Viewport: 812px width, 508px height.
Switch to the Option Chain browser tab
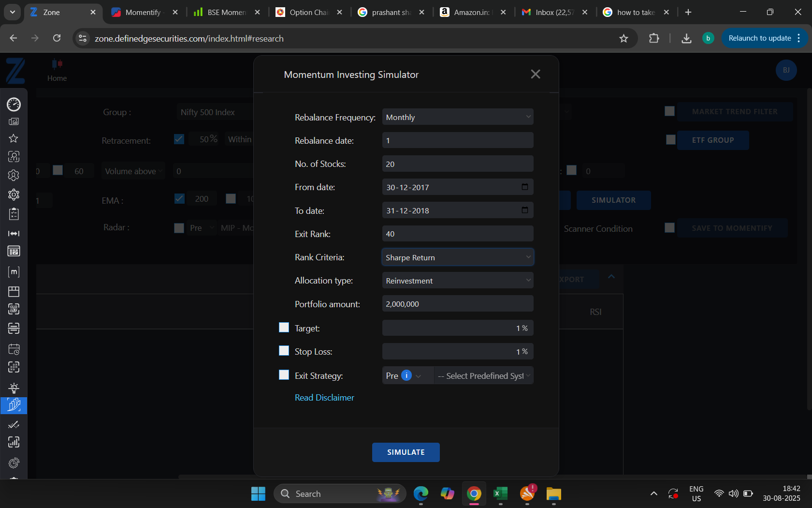pyautogui.click(x=309, y=12)
